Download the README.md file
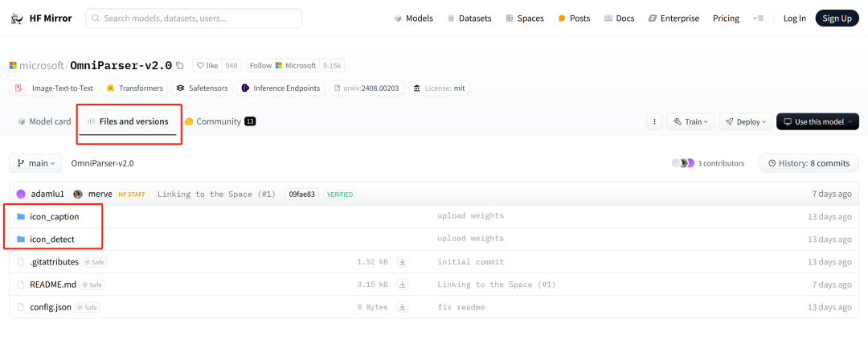This screenshot has height=340, width=868. (x=403, y=284)
